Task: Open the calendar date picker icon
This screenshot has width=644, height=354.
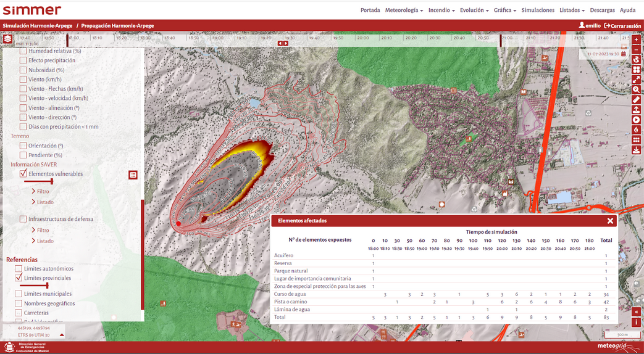Action: 624,54
